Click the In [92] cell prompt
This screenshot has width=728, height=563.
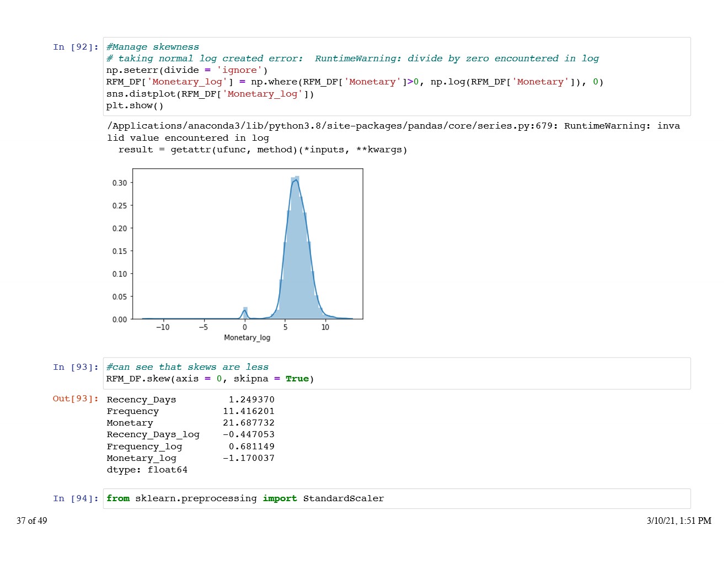(x=76, y=47)
